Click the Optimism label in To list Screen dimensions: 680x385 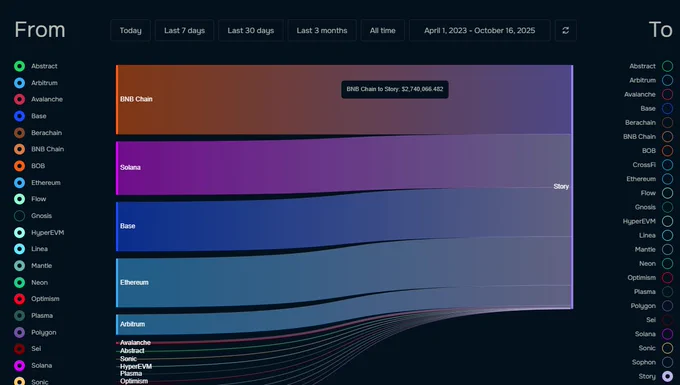tap(641, 277)
